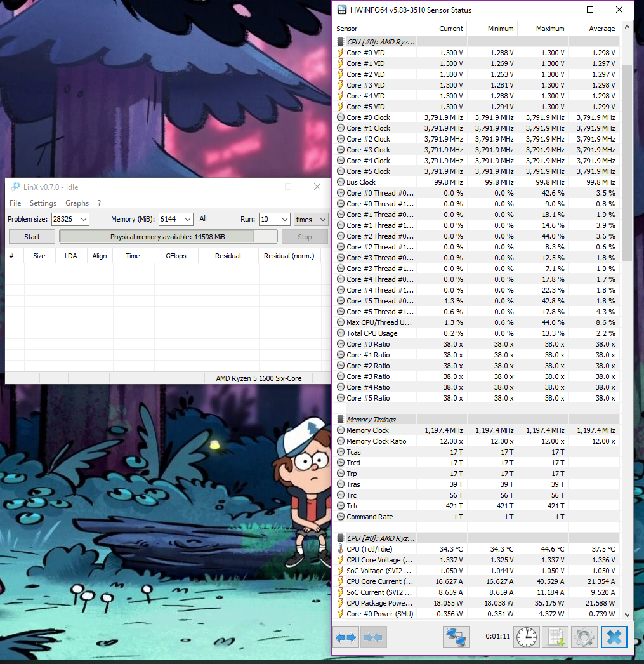
Task: Click the Core #0 Clock circle icon
Action: [341, 117]
